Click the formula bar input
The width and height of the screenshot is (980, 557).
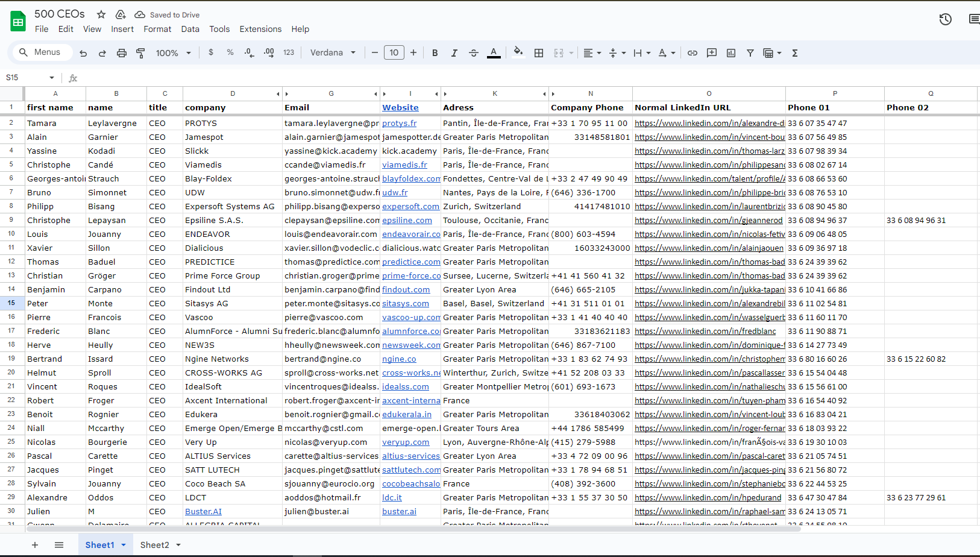(530, 78)
